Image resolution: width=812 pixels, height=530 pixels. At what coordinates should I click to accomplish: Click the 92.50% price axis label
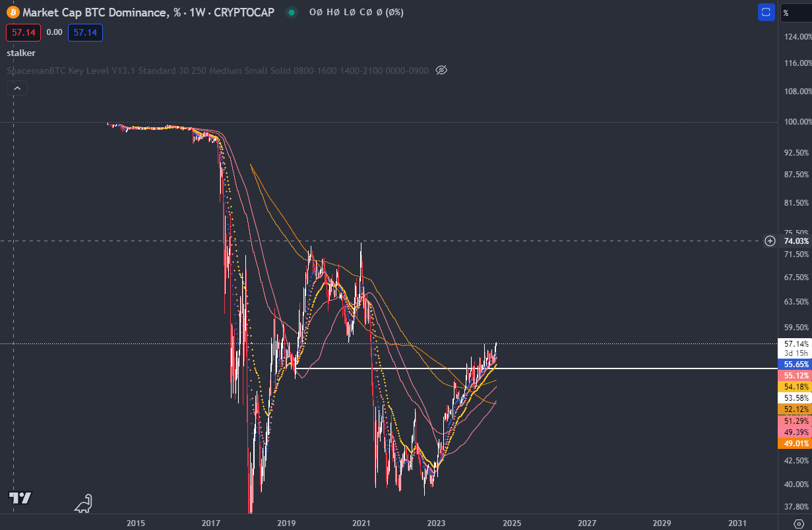click(x=797, y=152)
